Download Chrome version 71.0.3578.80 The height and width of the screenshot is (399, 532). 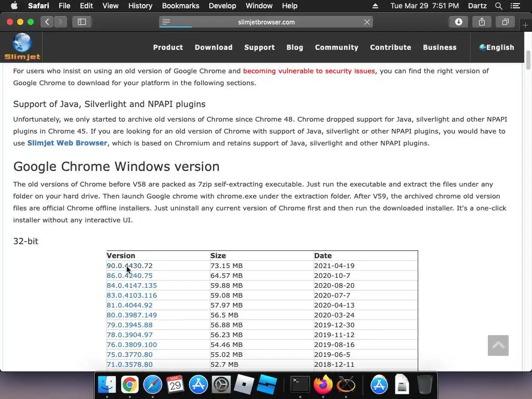tap(129, 364)
